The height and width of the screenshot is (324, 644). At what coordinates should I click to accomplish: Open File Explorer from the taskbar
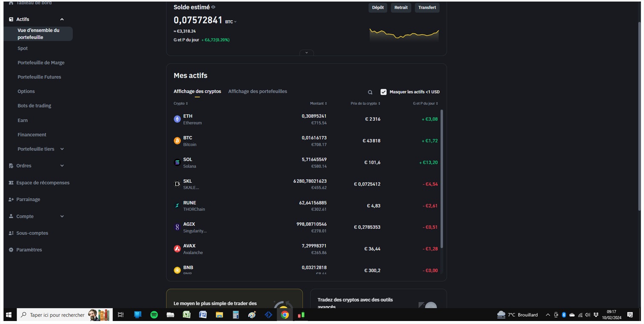tap(219, 315)
